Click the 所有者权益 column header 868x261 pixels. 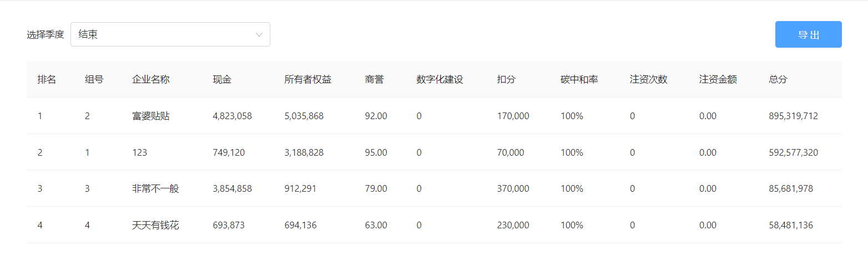307,79
